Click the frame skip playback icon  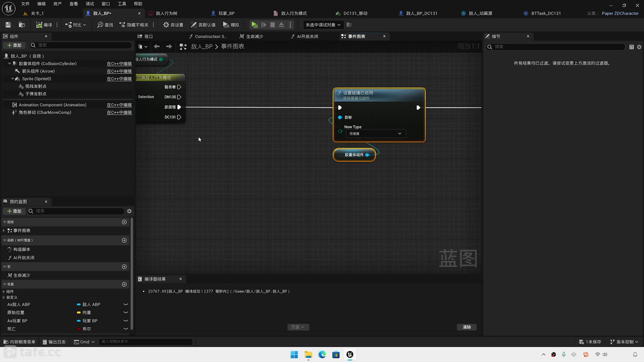click(264, 25)
